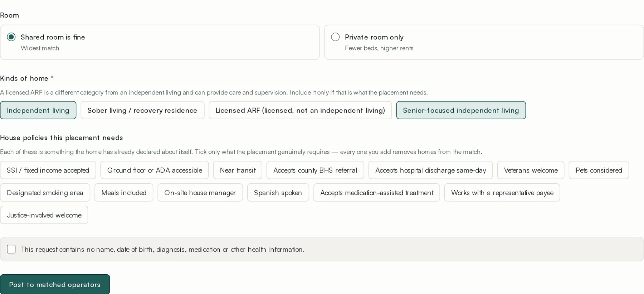Toggle the 'Pets considered' chip
The width and height of the screenshot is (644, 294).
[599, 170]
